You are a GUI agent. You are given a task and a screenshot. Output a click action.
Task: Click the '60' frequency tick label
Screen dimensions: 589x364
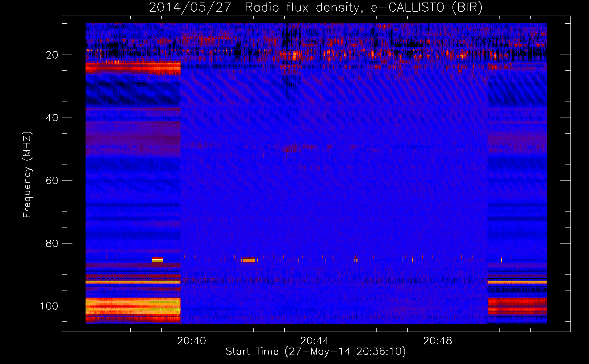tap(52, 181)
